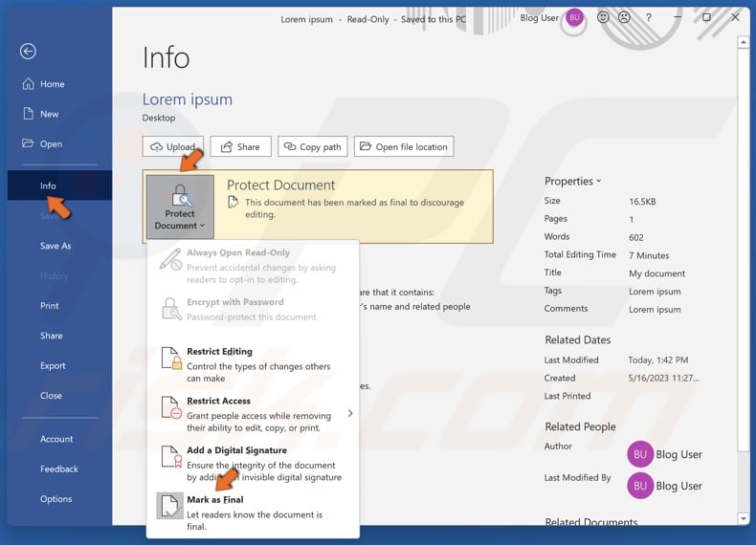Screen dimensions: 756x545
Task: Click the Lorem ipsum document title
Action: click(x=187, y=99)
